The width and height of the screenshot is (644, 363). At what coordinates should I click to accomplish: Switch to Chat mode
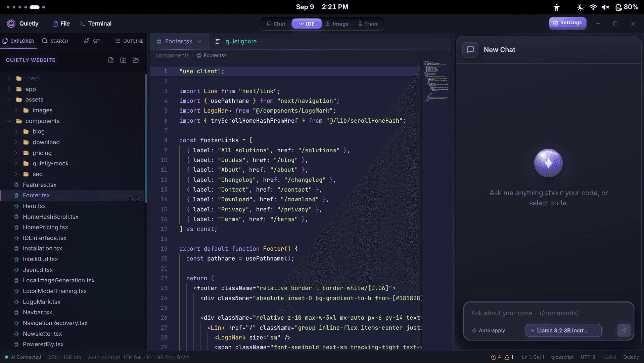[276, 24]
